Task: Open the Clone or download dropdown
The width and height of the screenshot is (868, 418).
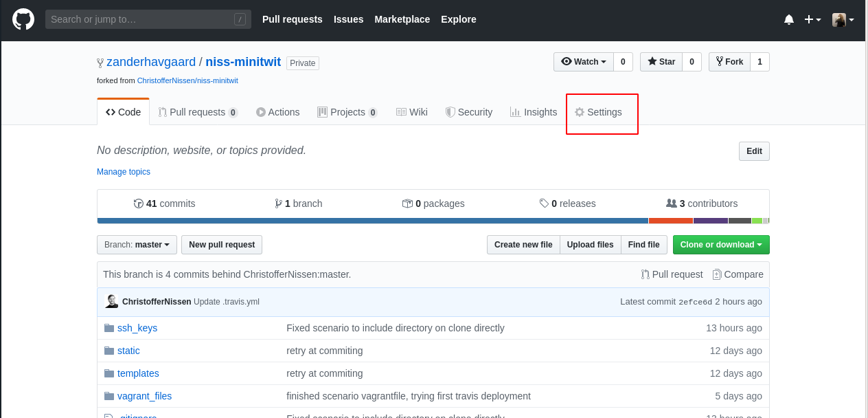Action: pyautogui.click(x=721, y=245)
